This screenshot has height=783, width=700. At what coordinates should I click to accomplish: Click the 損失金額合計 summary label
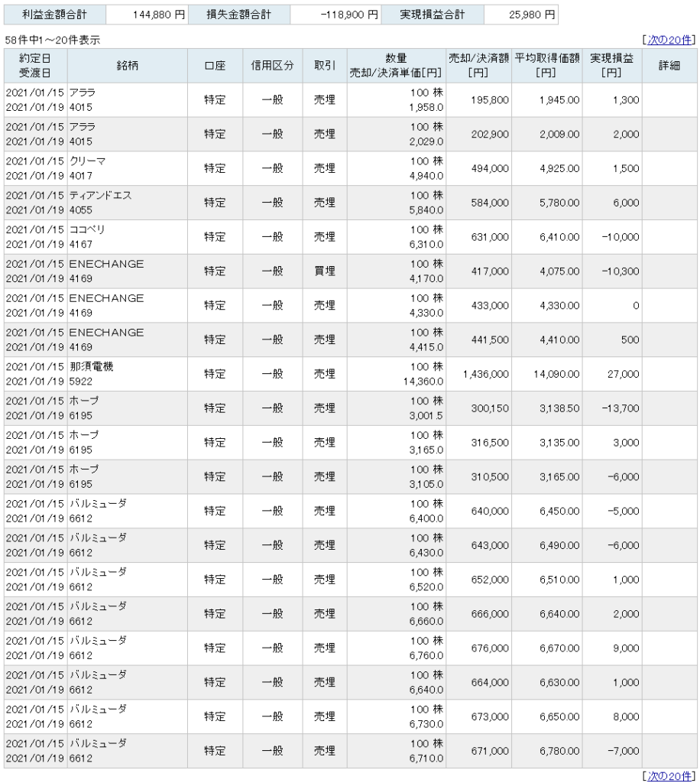pos(239,15)
